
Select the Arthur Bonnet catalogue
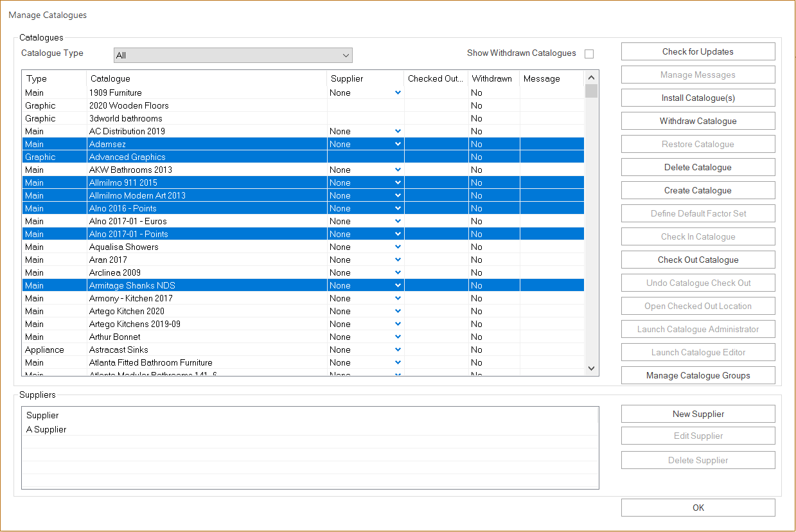[303, 337]
